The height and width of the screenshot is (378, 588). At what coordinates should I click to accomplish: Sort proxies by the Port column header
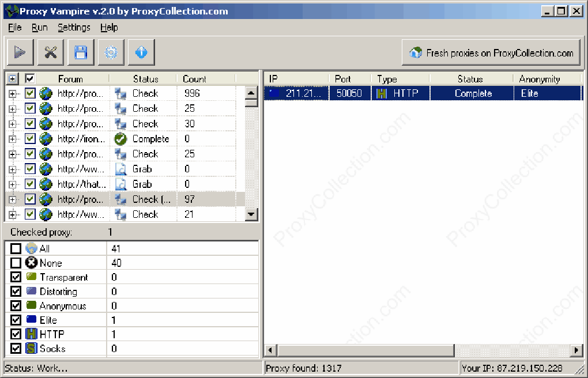pyautogui.click(x=350, y=79)
